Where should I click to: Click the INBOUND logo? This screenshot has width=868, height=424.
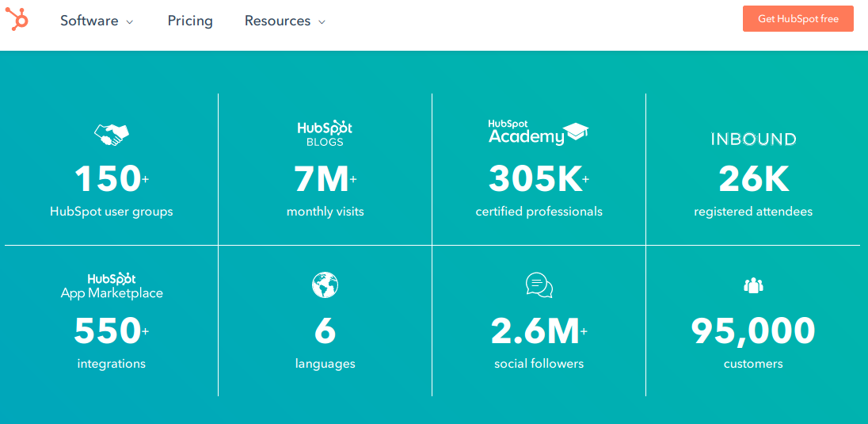753,139
